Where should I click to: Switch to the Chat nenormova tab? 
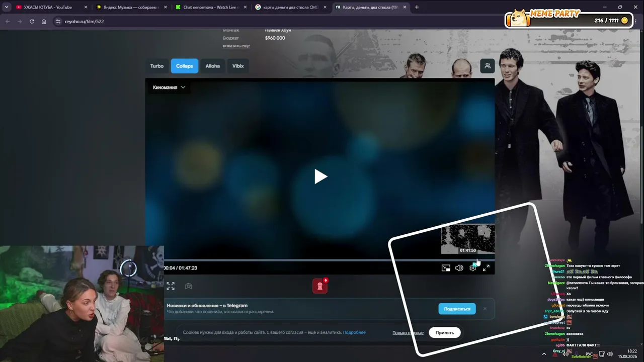(x=210, y=7)
